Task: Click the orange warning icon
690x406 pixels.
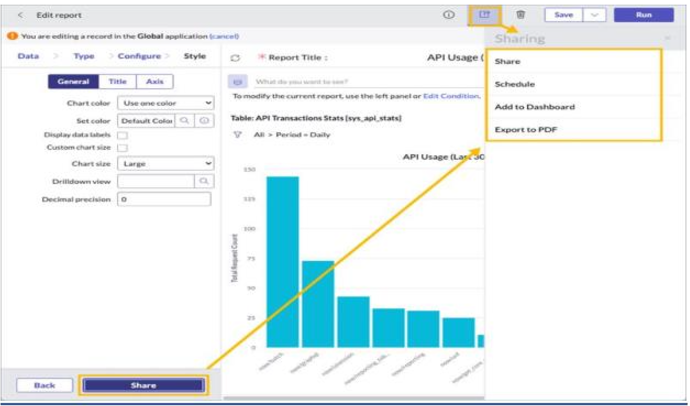Action: click(x=12, y=36)
